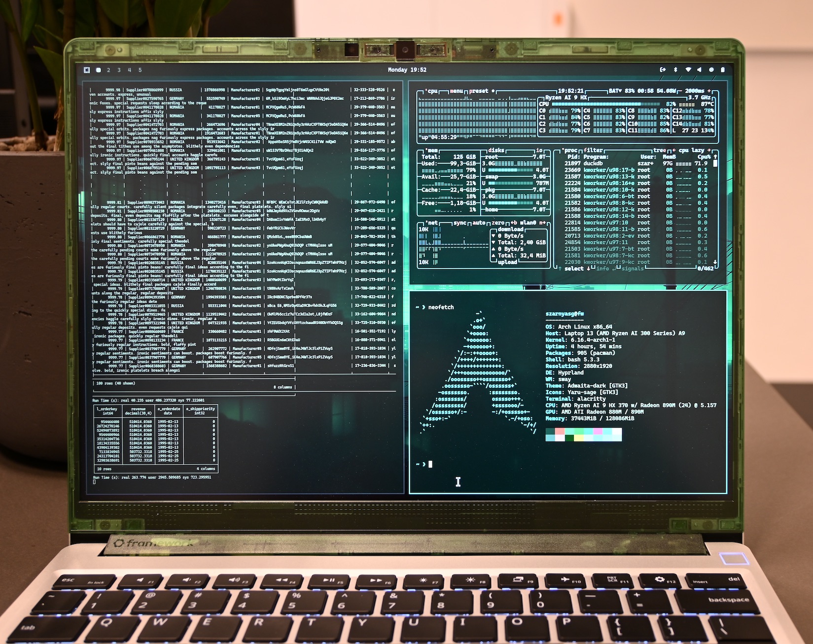The image size is (813, 644).
Task: Click the download arrow icon in the net panel
Action: click(494, 236)
